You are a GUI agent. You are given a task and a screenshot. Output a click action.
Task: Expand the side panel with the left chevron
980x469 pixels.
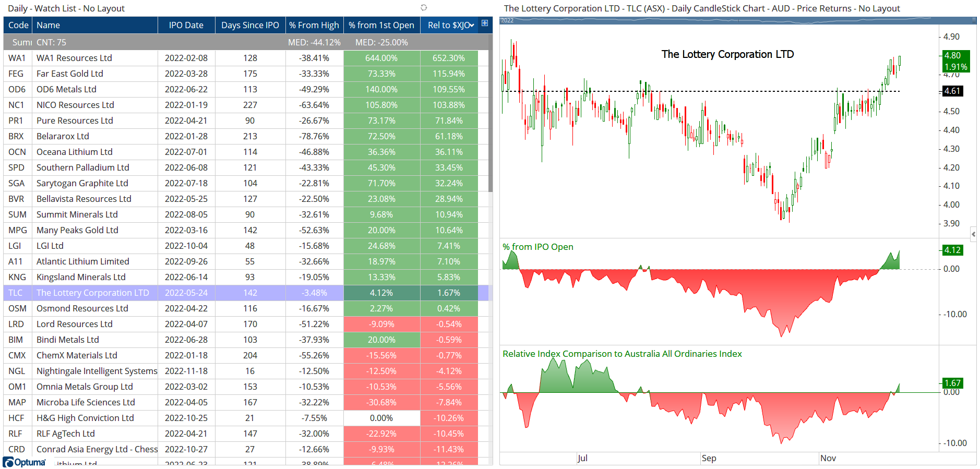[x=973, y=234]
